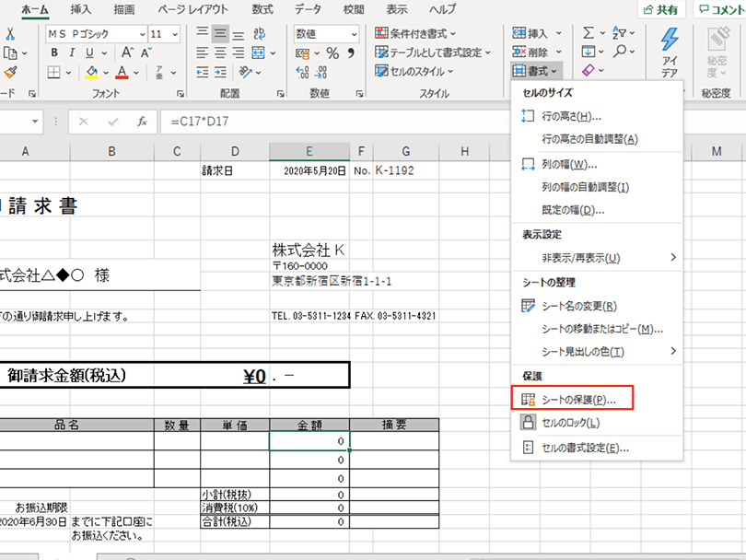Click the Clear eraser icon
The width and height of the screenshot is (746, 560).
[x=589, y=70]
